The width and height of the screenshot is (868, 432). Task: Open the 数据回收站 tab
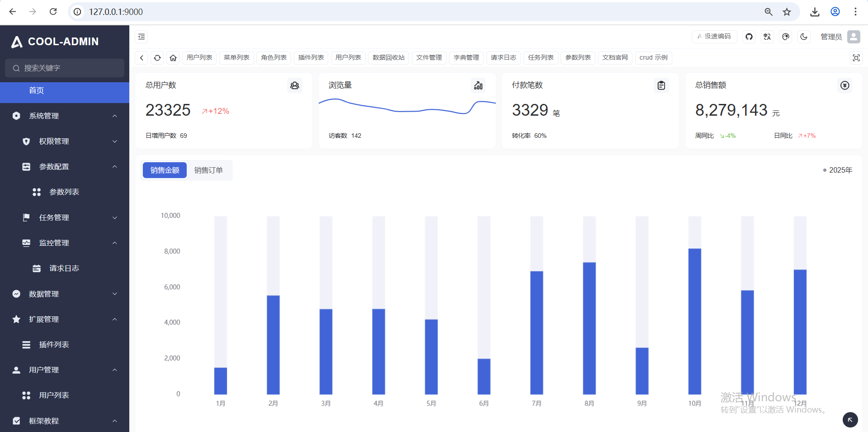tap(388, 57)
